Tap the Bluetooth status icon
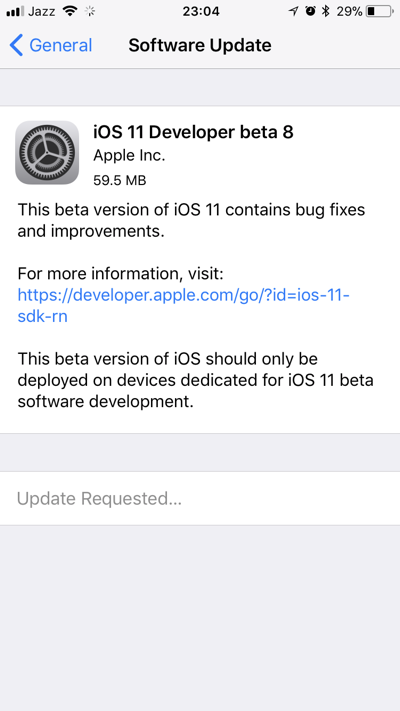400x711 pixels. coord(326,11)
